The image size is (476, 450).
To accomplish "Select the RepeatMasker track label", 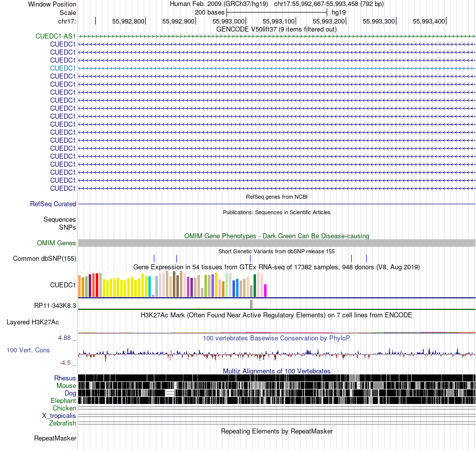I will tap(55, 438).
